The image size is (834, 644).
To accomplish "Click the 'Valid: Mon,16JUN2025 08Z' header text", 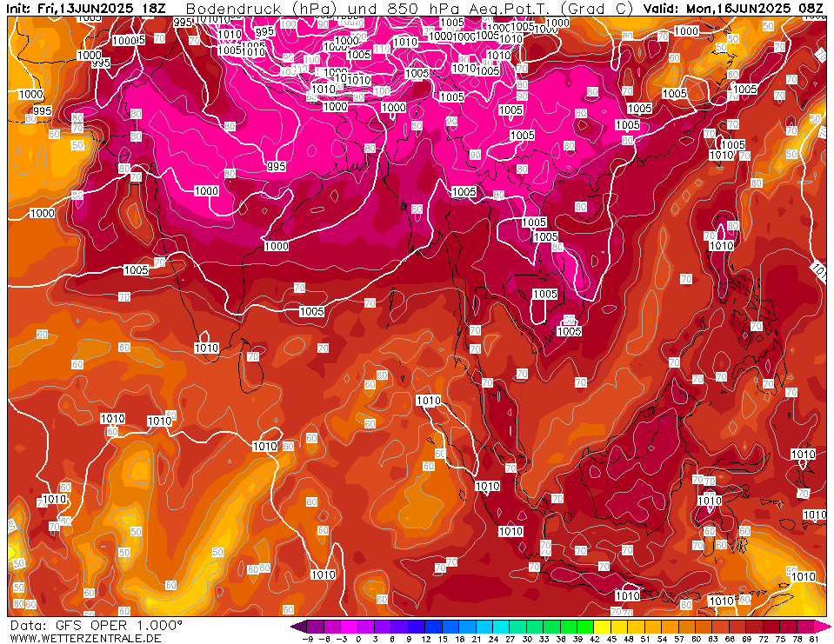I will pyautogui.click(x=735, y=9).
